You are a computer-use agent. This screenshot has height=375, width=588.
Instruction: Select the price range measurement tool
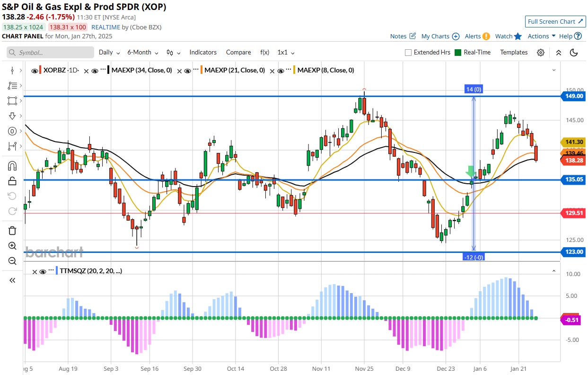point(12,146)
